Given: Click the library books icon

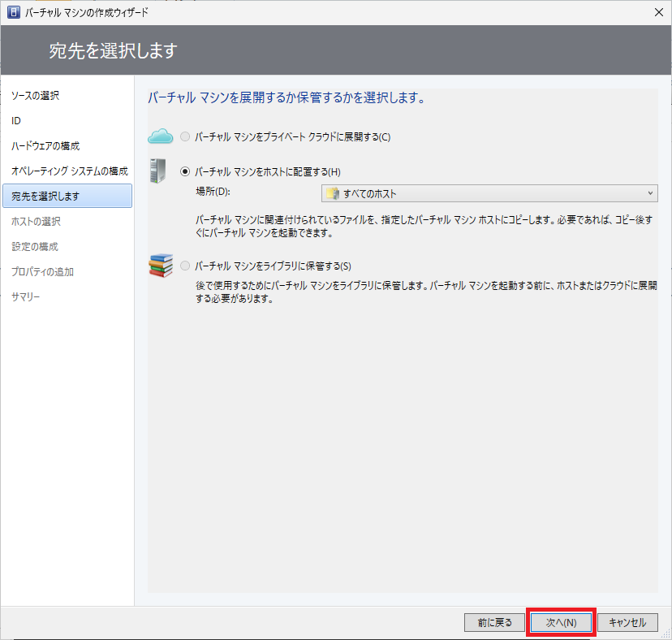Looking at the screenshot, I should (x=161, y=265).
